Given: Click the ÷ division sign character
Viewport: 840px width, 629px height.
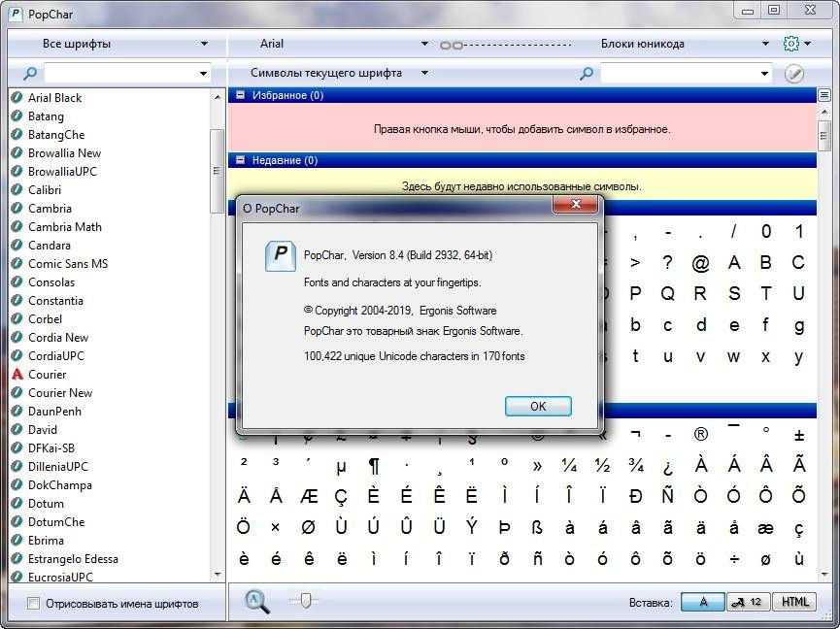Looking at the screenshot, I should (734, 559).
